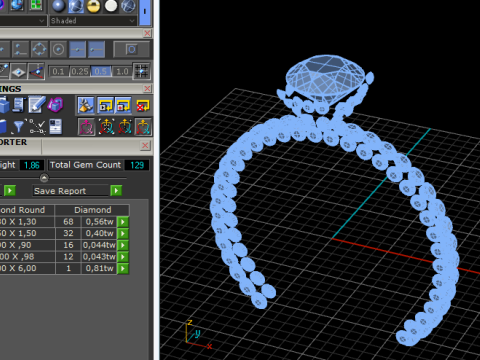Toggle the highlighted Midpoint object snap
This screenshot has width=480, height=360.
point(77,50)
